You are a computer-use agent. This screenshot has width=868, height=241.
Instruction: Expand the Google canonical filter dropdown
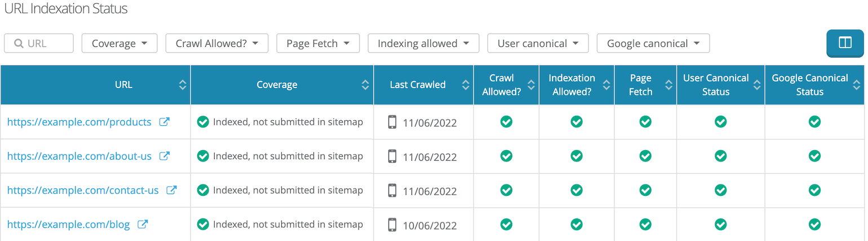click(653, 43)
